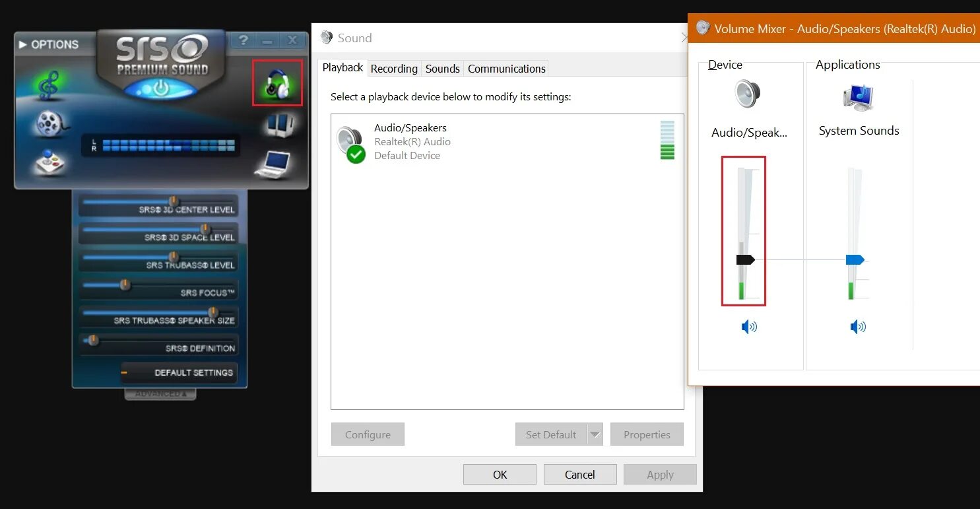
Task: Click the Audio/Speak... device name label
Action: [x=749, y=133]
